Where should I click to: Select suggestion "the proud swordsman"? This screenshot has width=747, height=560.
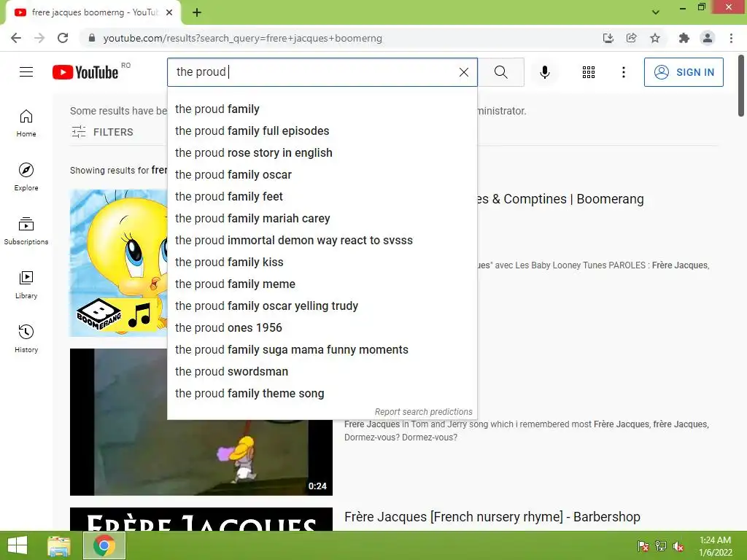pyautogui.click(x=322, y=372)
